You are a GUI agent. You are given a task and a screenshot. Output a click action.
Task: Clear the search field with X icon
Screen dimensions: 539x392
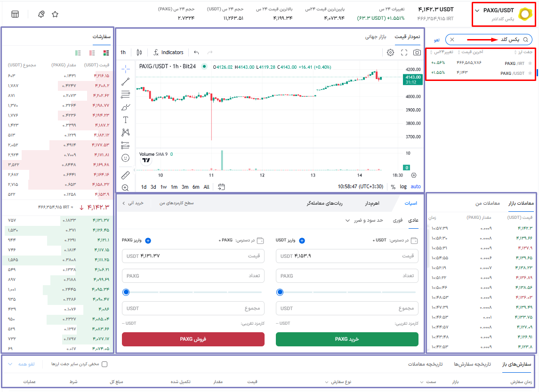point(452,40)
